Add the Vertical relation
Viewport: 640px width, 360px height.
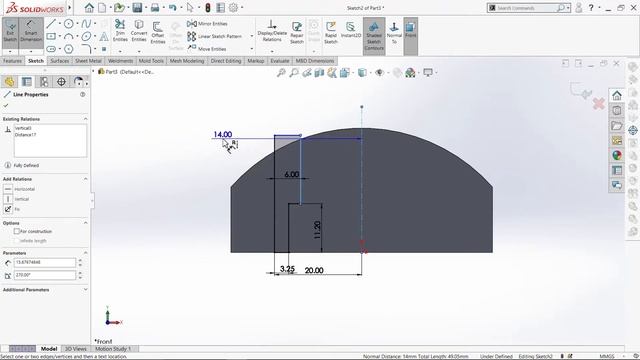click(8, 199)
